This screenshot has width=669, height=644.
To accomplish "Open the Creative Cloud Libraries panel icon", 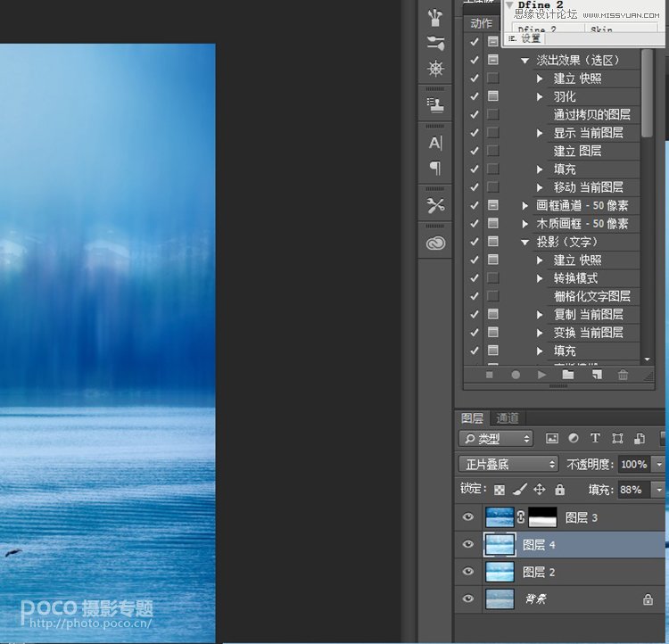I will pos(435,244).
